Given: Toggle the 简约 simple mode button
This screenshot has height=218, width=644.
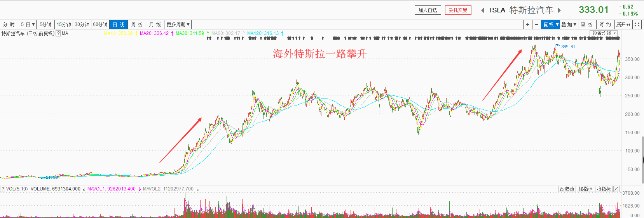Looking at the screenshot, I should pyautogui.click(x=605, y=24).
